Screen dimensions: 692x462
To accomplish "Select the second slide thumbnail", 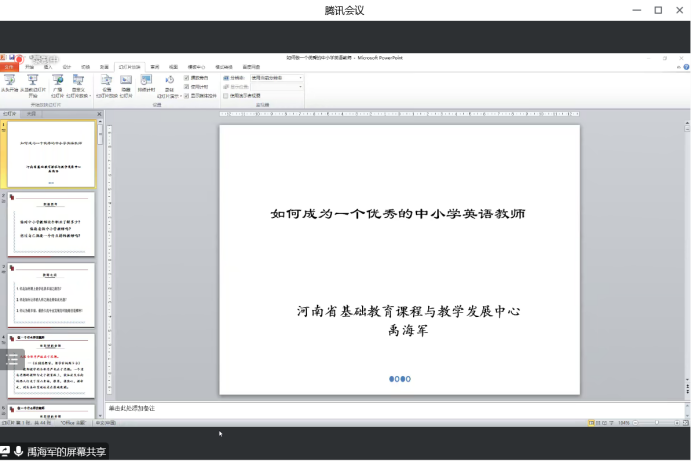I will tap(51, 226).
